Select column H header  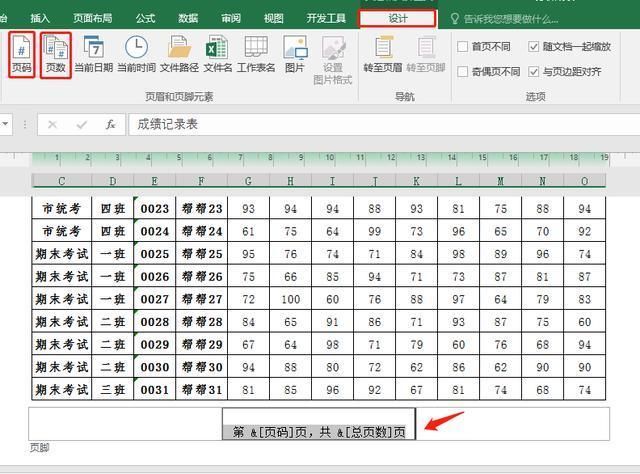pyautogui.click(x=290, y=181)
